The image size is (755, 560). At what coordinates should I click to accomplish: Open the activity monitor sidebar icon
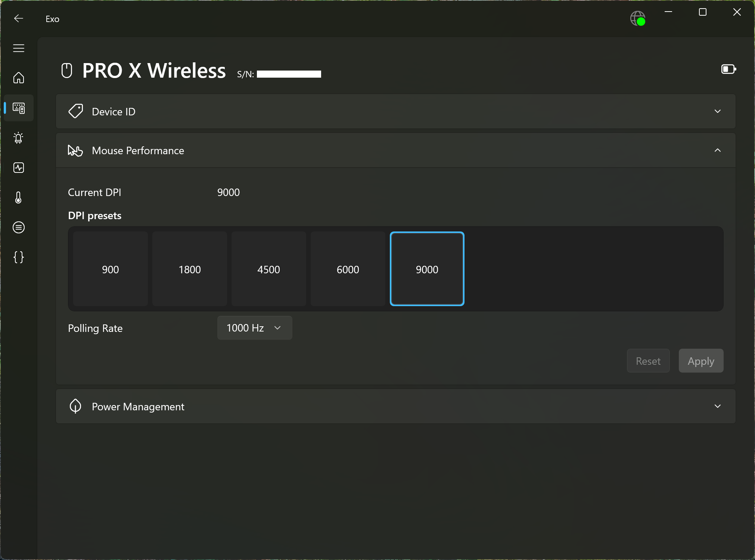coord(19,168)
